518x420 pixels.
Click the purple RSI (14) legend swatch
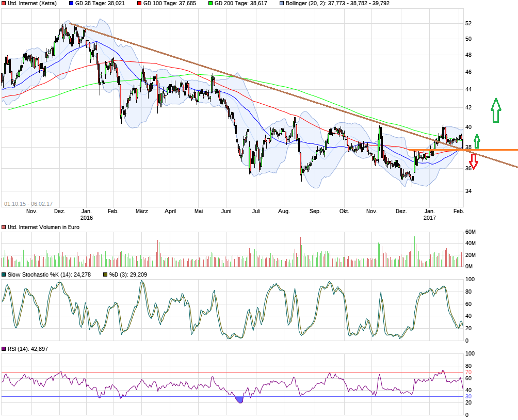4,349
